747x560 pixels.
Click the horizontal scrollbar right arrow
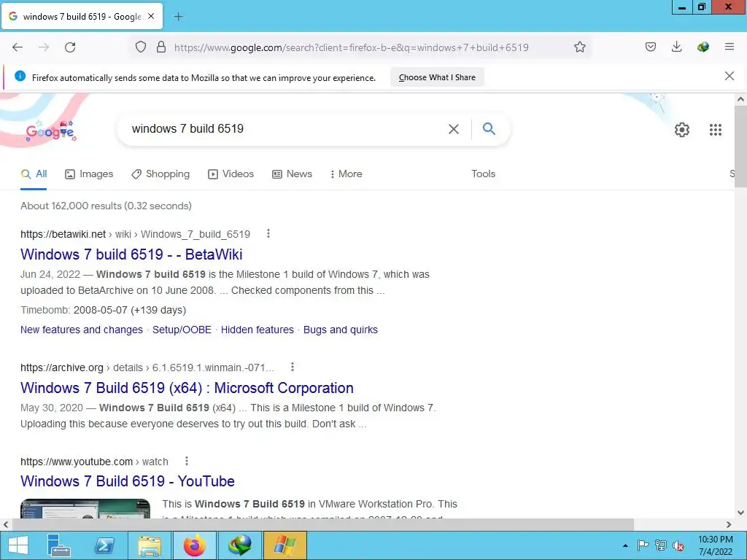(729, 524)
